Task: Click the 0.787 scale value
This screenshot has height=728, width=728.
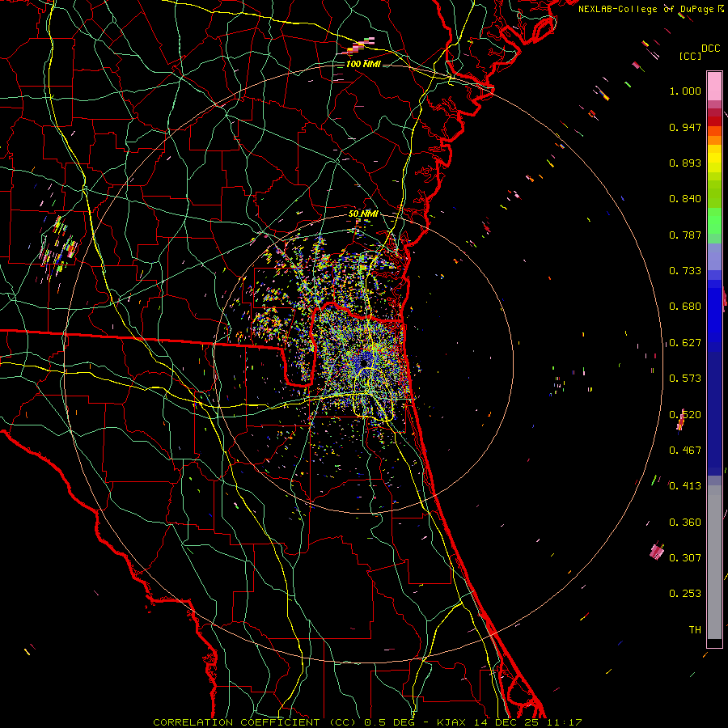Action: tap(685, 235)
